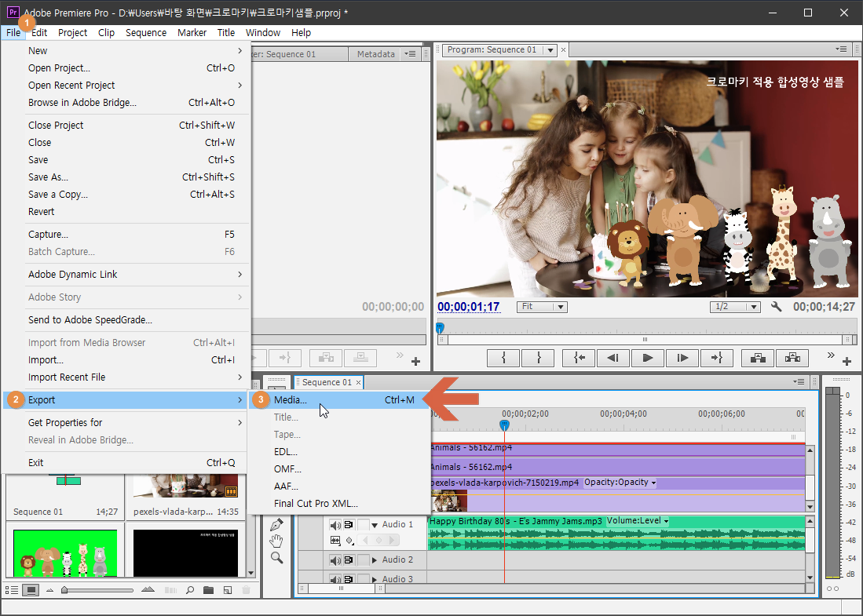
Task: Click the large-mountain zoom in icon in Project panel
Action: click(x=148, y=589)
